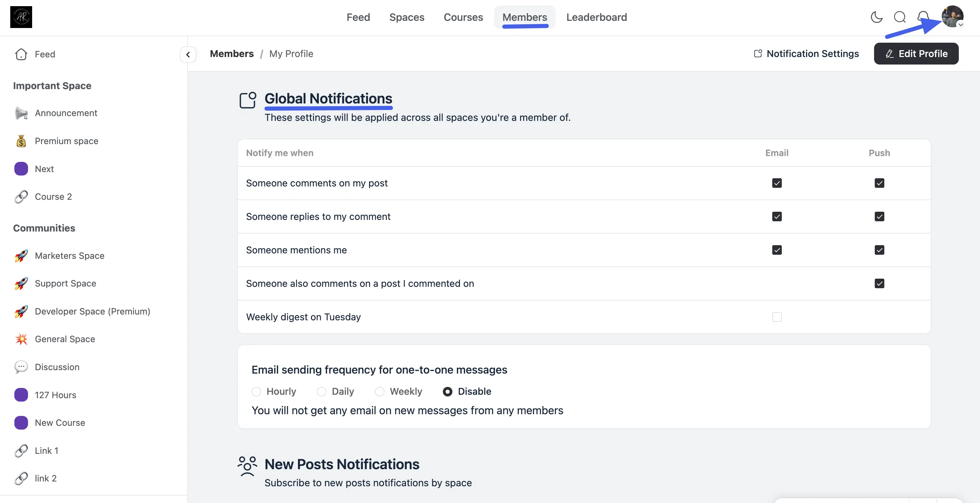Click the Members breadcrumb link
The width and height of the screenshot is (980, 503).
coord(232,54)
